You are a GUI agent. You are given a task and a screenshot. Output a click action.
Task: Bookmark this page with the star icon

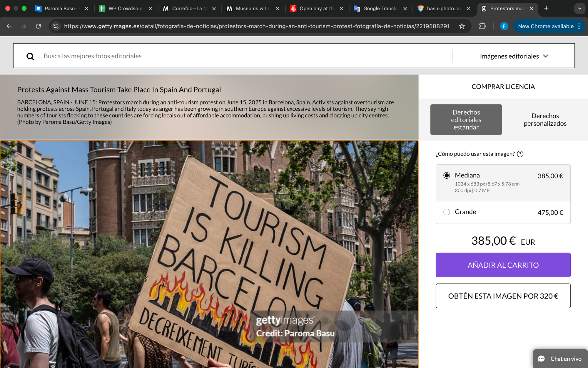click(x=462, y=26)
